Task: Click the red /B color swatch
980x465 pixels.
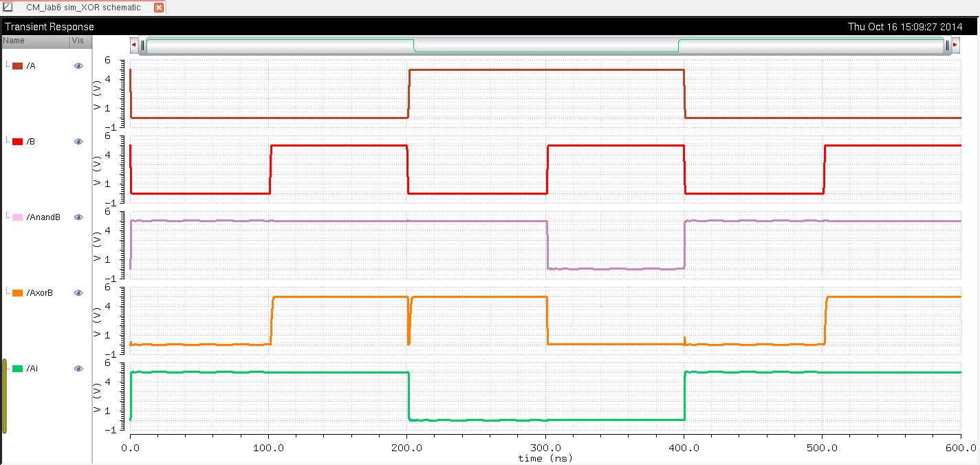Action: tap(18, 141)
